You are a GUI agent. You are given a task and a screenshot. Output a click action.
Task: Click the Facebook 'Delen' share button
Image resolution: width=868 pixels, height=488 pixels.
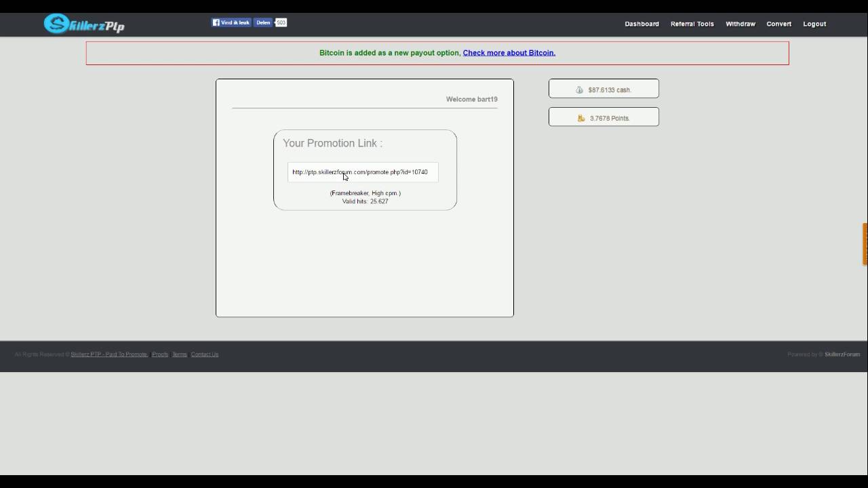tap(263, 22)
